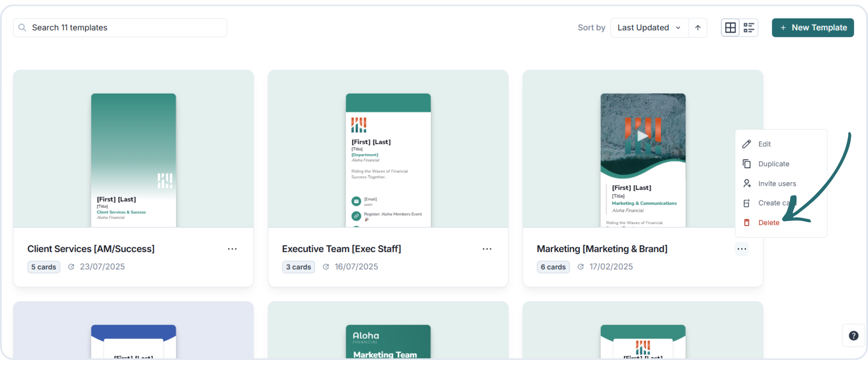Focus the Search 11 templates field
868x372 pixels.
(120, 28)
